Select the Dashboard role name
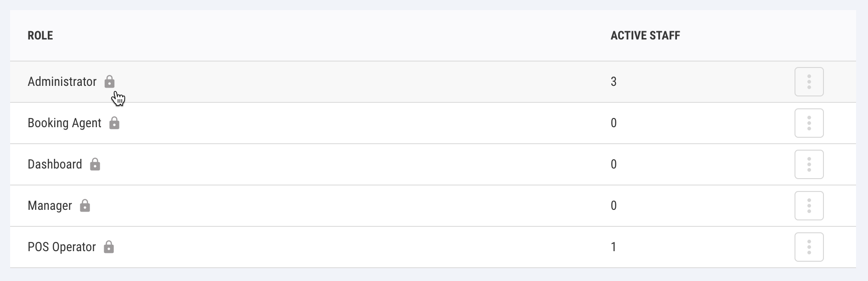 click(55, 164)
